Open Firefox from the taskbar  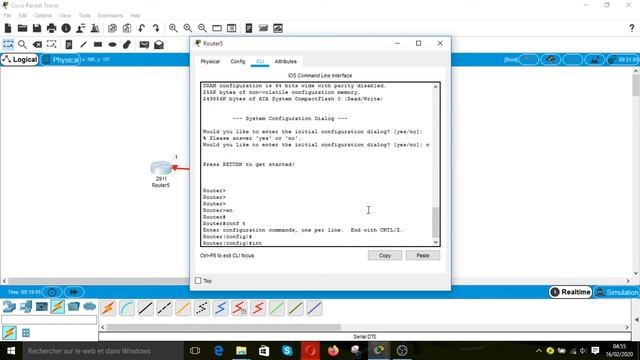click(333, 351)
